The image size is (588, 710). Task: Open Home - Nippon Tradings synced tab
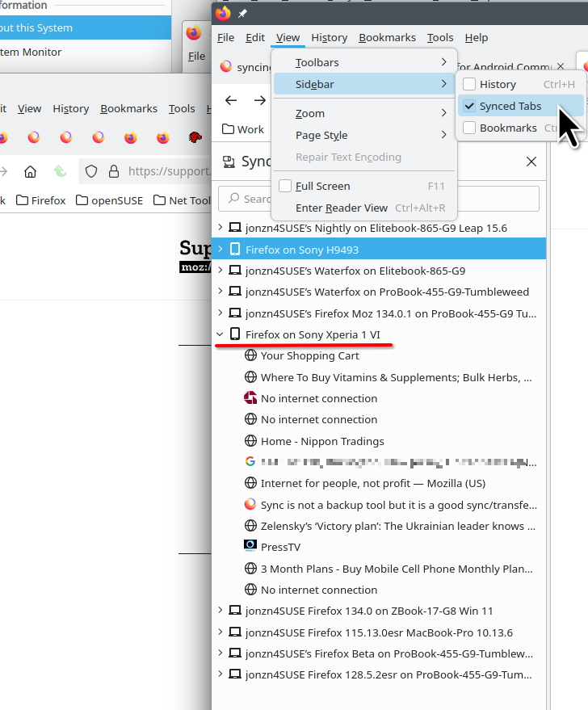click(322, 441)
